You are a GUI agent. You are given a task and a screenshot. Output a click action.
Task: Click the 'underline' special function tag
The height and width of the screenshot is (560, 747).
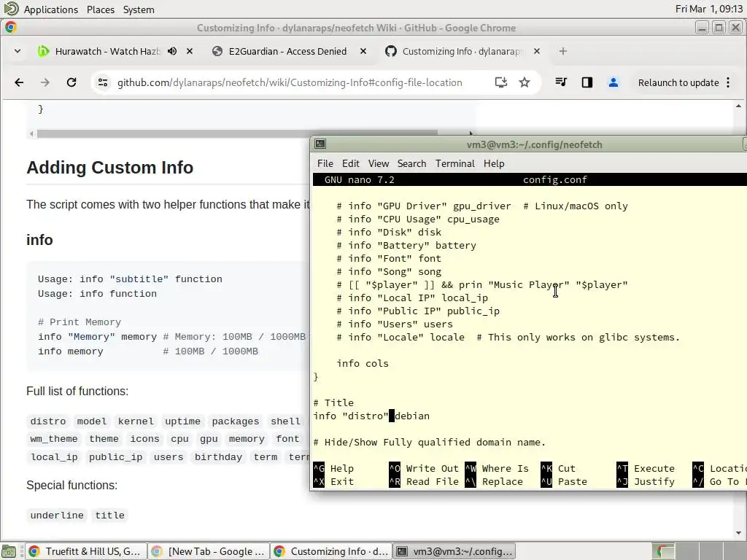tap(57, 515)
